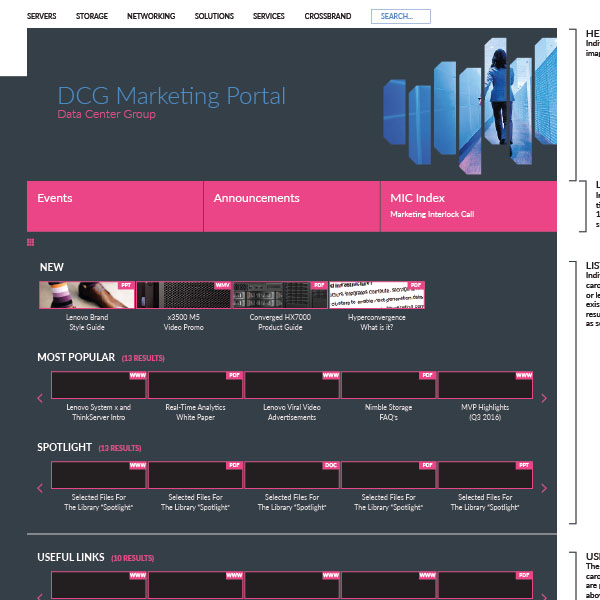This screenshot has width=600, height=600.
Task: Click x3500 M5 Video Promo caption
Action: pos(184,322)
